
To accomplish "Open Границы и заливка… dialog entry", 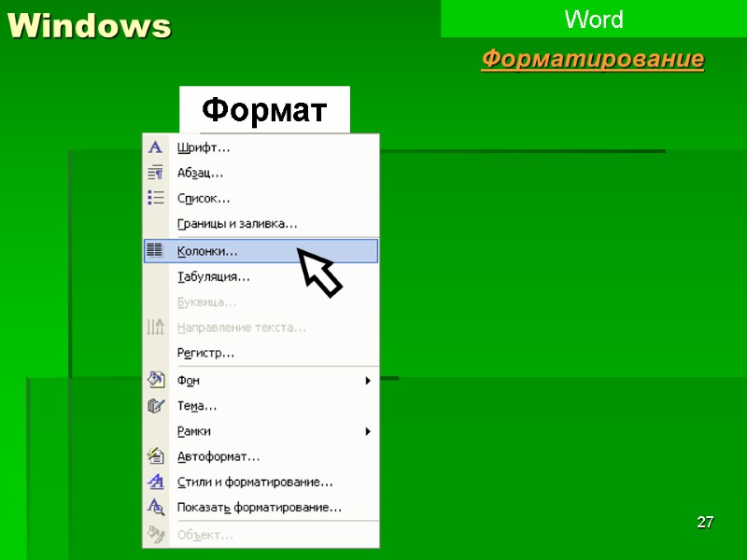I will pyautogui.click(x=261, y=224).
